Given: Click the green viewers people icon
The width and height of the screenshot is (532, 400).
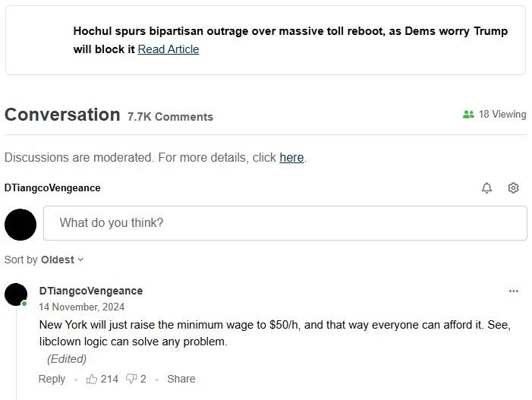Looking at the screenshot, I should [468, 115].
